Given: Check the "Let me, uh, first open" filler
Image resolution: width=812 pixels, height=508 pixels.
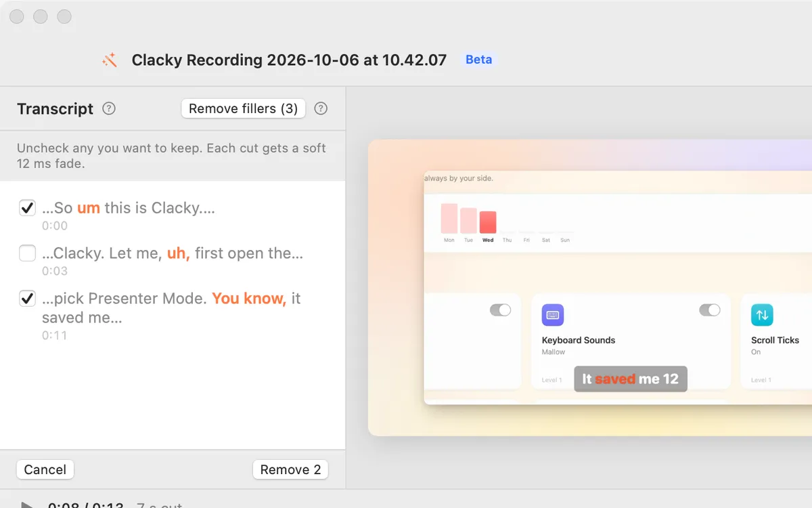Looking at the screenshot, I should click(x=27, y=253).
